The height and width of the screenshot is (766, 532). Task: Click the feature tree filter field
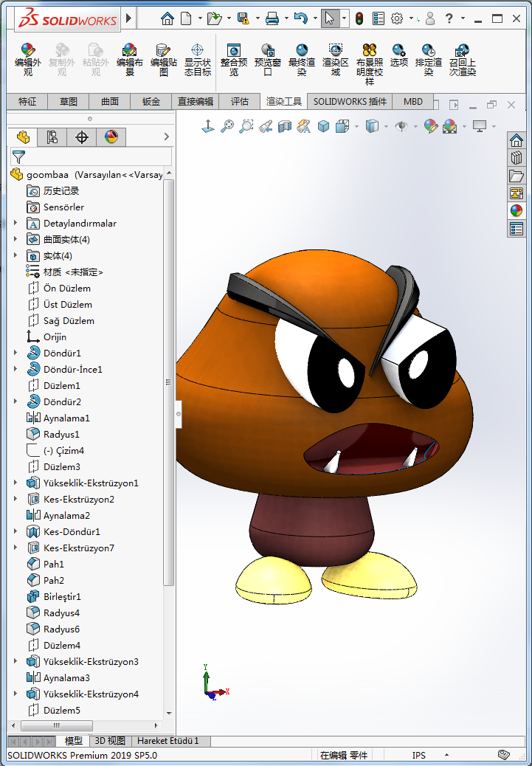point(91,157)
